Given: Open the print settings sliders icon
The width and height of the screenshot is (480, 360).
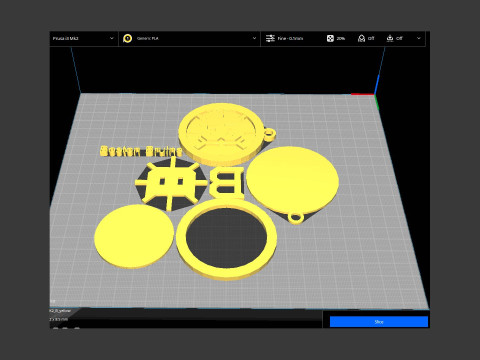Looking at the screenshot, I should (270, 38).
